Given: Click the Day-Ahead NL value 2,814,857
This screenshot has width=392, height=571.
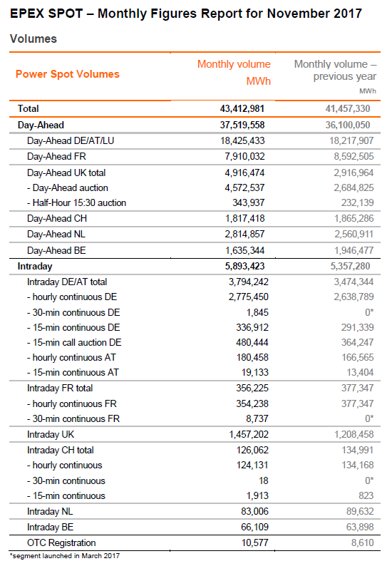Looking at the screenshot, I should [244, 234].
